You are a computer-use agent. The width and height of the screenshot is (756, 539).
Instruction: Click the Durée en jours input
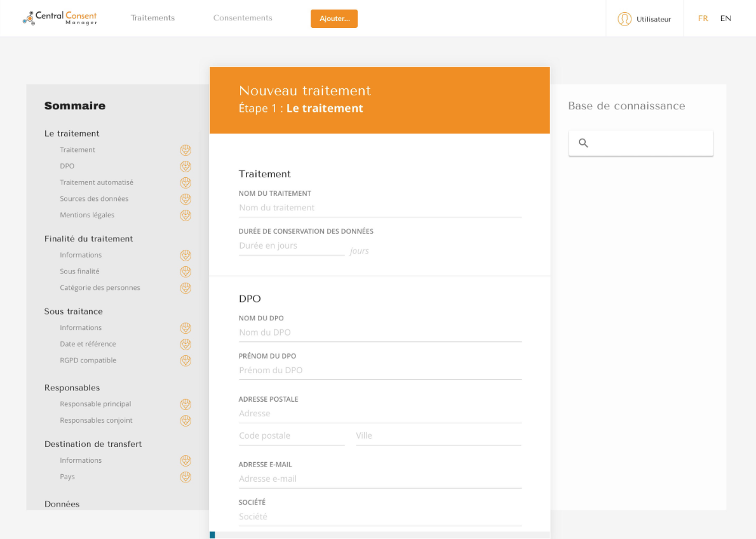coord(292,246)
